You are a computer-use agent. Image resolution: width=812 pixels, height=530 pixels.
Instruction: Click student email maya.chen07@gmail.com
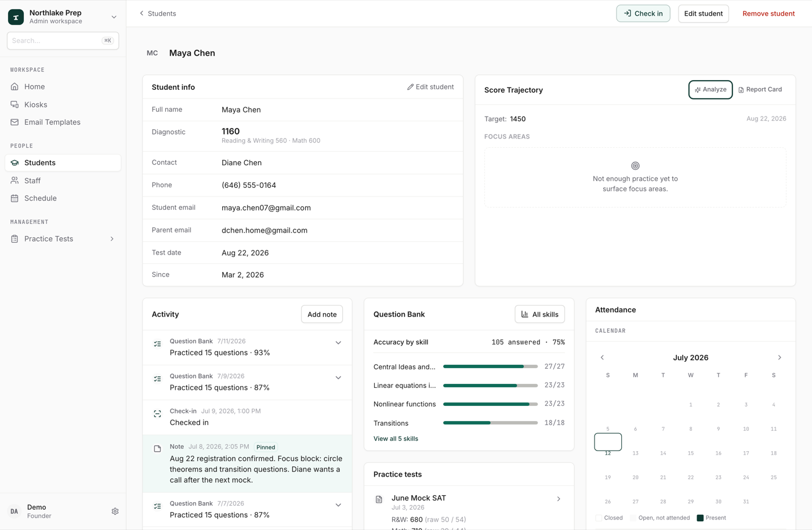click(266, 208)
